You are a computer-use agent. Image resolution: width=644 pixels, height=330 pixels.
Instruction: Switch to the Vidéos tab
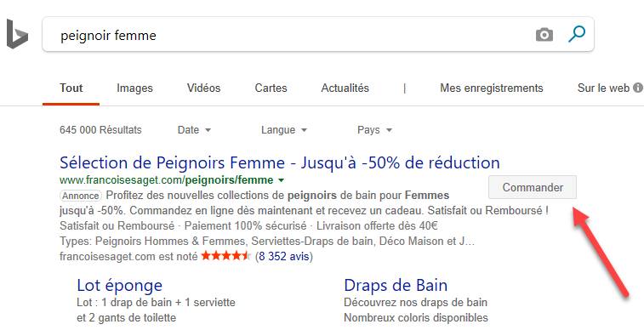pos(203,88)
